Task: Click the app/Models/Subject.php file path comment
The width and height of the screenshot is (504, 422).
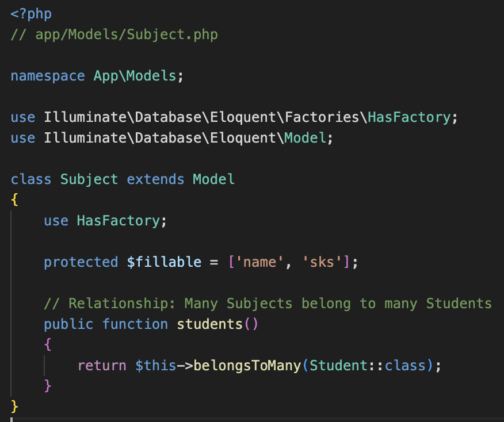Action: [127, 34]
